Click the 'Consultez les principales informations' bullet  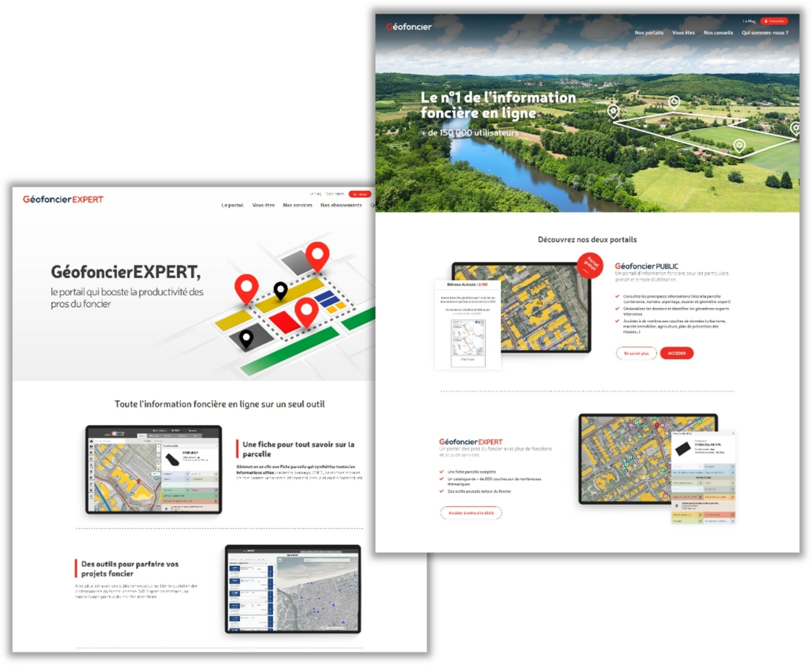(x=677, y=298)
